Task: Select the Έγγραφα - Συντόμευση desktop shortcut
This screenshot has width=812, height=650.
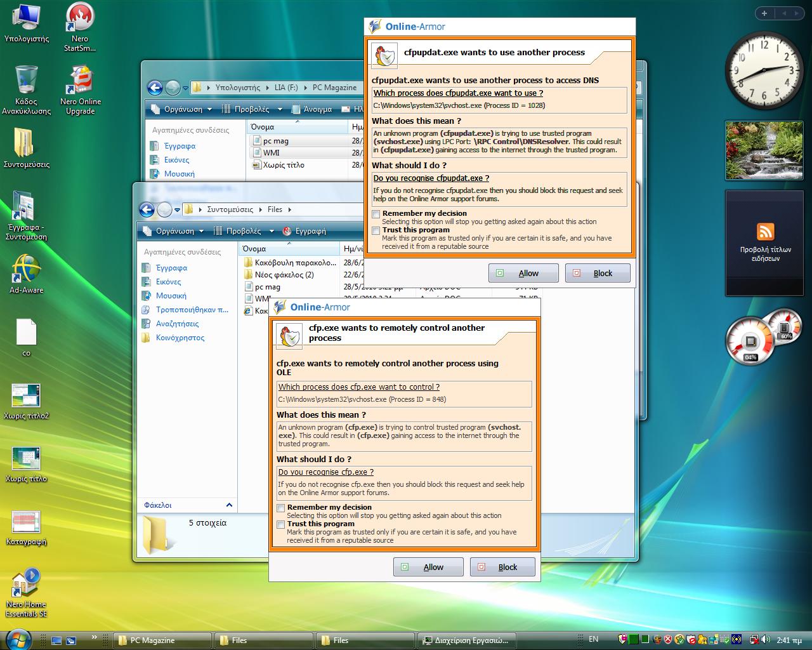Action: pos(26,215)
